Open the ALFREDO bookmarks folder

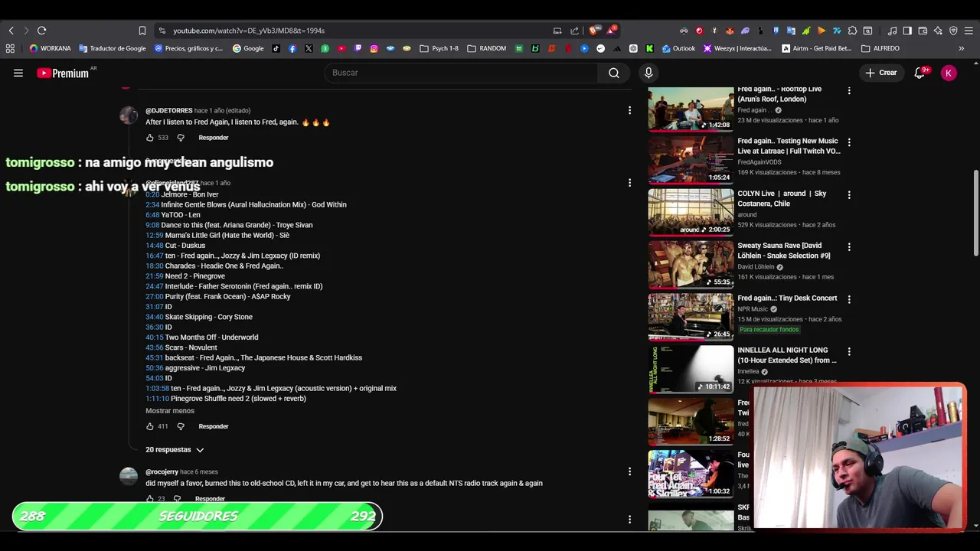tap(880, 48)
